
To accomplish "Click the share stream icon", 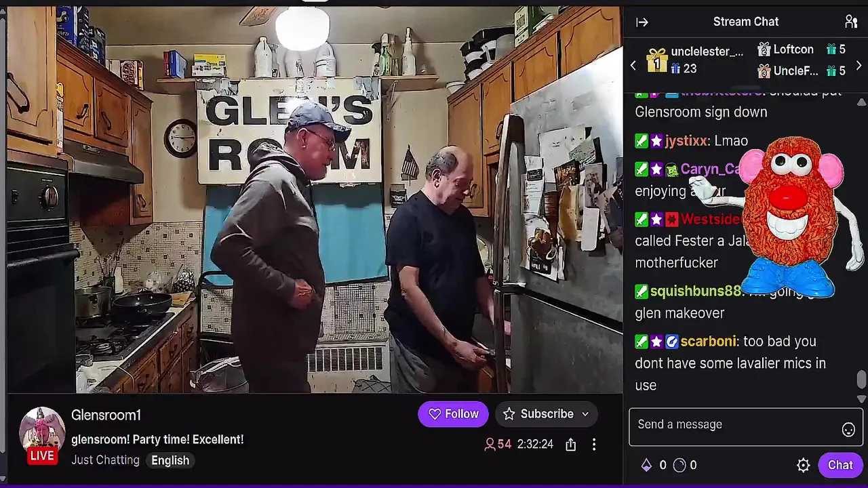I will (571, 445).
